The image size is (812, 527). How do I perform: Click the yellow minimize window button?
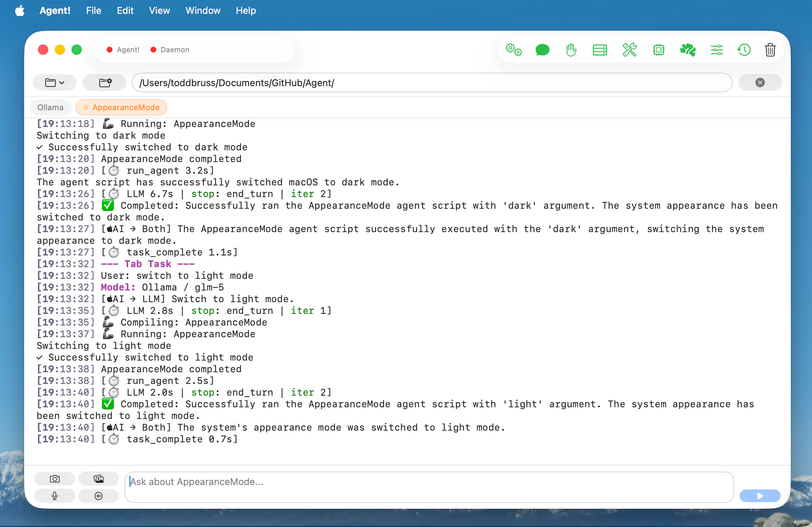click(x=60, y=50)
